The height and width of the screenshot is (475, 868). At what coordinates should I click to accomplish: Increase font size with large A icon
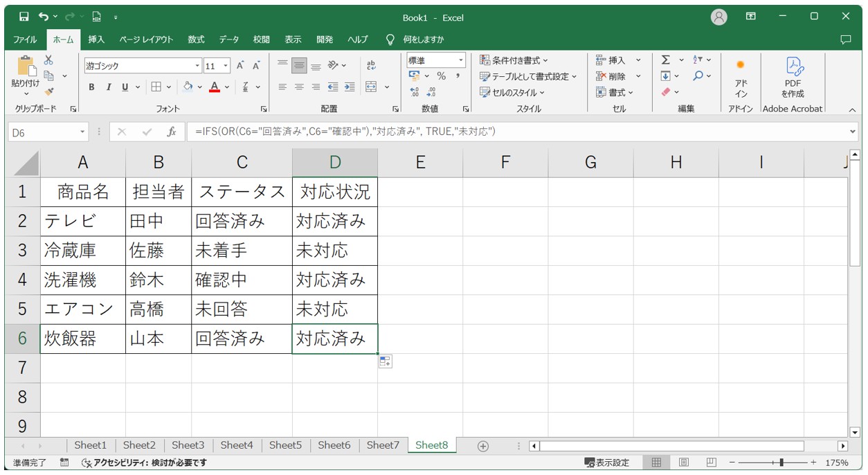(x=240, y=66)
